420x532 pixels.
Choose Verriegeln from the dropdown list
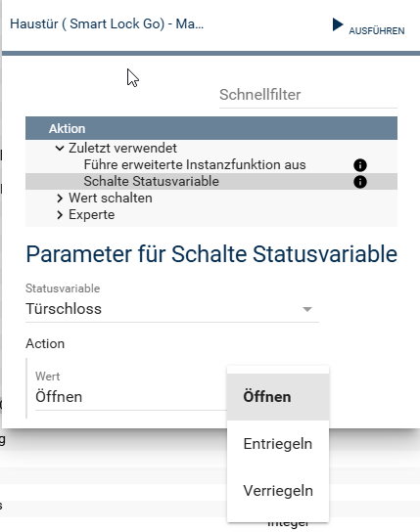point(278,491)
